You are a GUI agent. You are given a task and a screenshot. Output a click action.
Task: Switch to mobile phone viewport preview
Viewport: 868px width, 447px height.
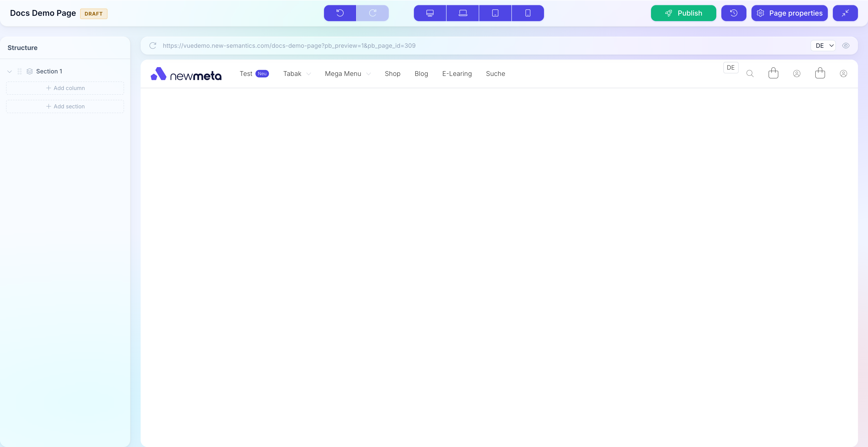[x=528, y=13]
